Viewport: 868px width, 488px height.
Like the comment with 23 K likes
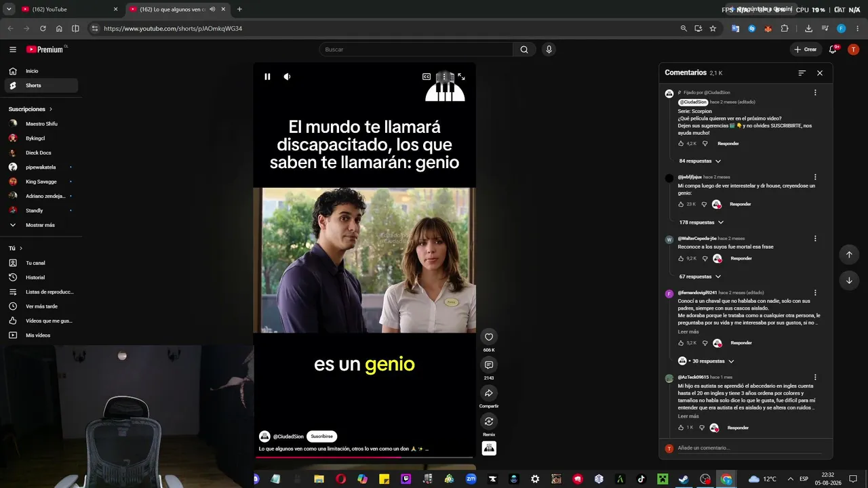tap(681, 204)
